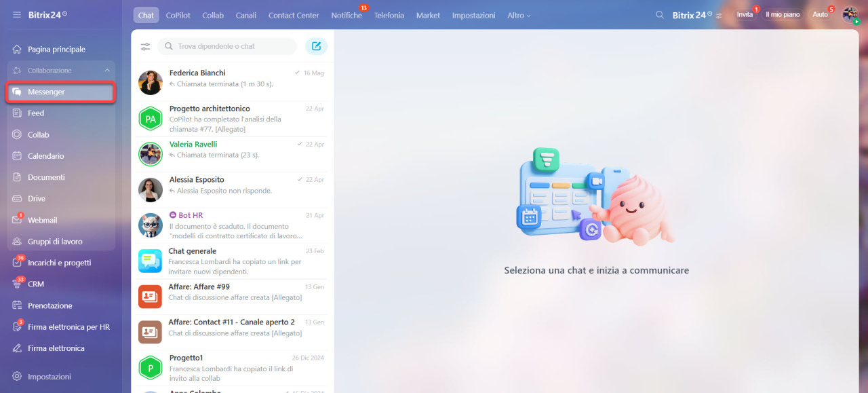Open the Notifiche tab
Screen dimensions: 868x393
coord(347,15)
